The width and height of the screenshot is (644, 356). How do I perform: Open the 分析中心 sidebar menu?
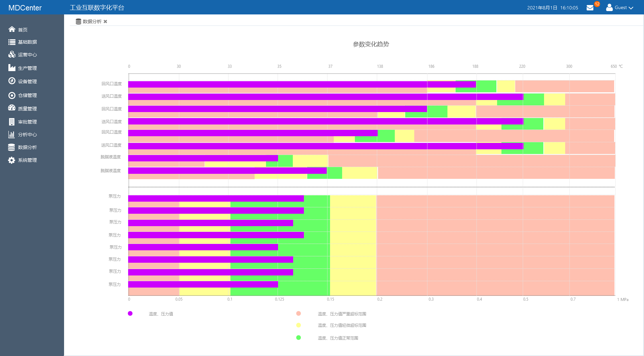(27, 135)
